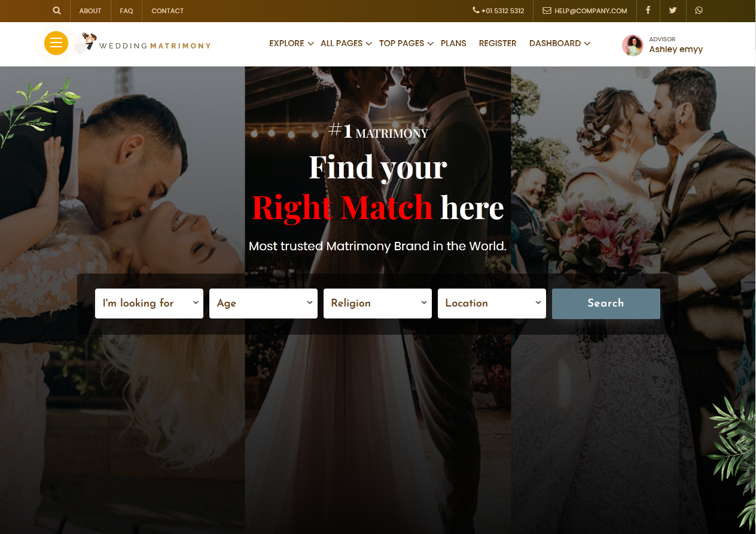
Task: Open advisor Ashley emyy's profile avatar
Action: [632, 45]
